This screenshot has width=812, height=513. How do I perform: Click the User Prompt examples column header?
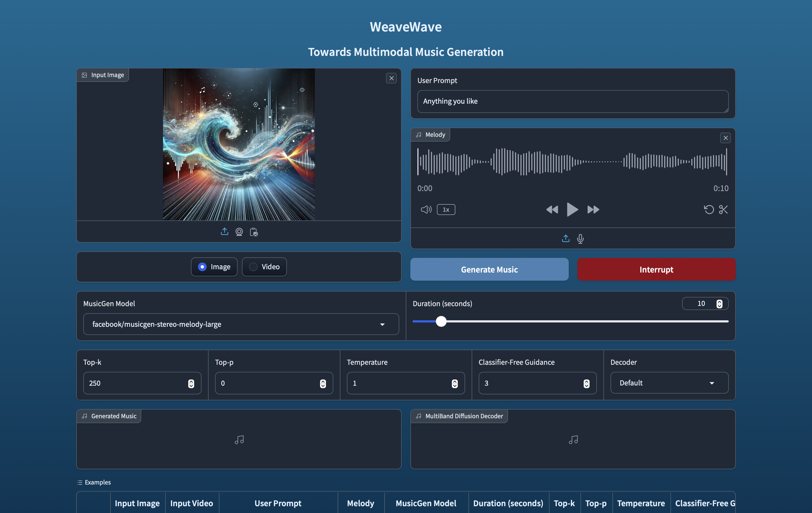278,503
